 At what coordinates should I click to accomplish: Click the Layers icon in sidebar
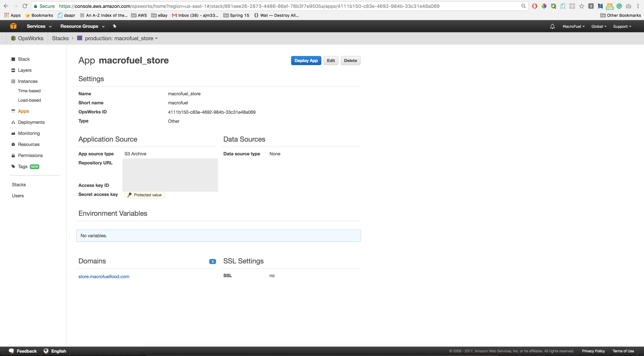pos(13,70)
